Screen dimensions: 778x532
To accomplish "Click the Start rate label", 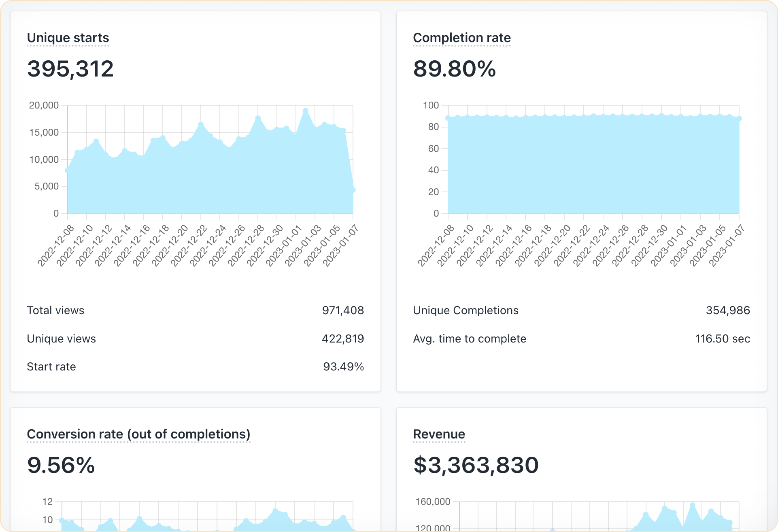I will (x=51, y=367).
